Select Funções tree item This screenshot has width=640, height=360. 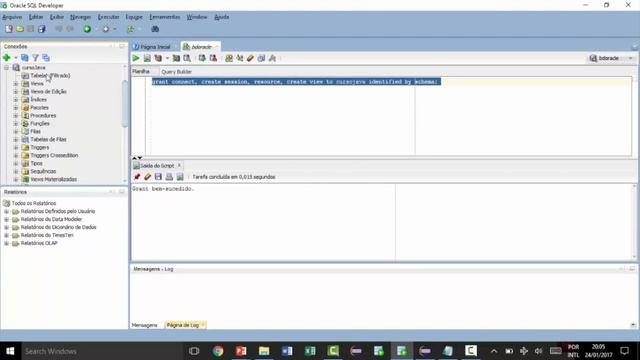pos(40,123)
